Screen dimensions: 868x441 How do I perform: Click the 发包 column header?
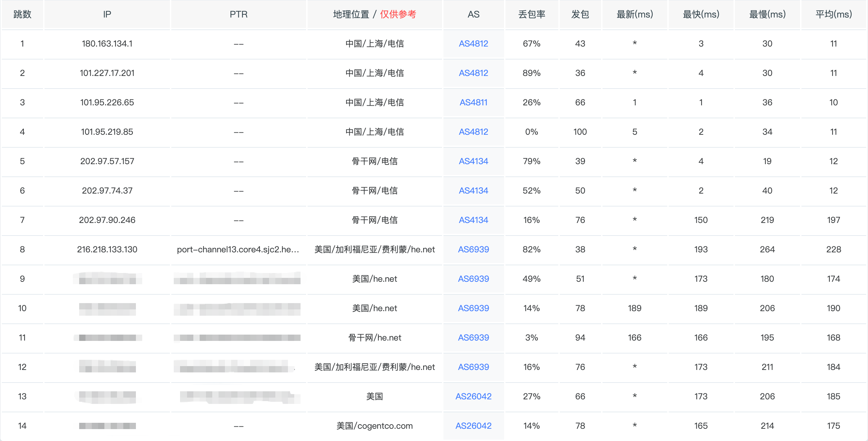click(x=580, y=14)
